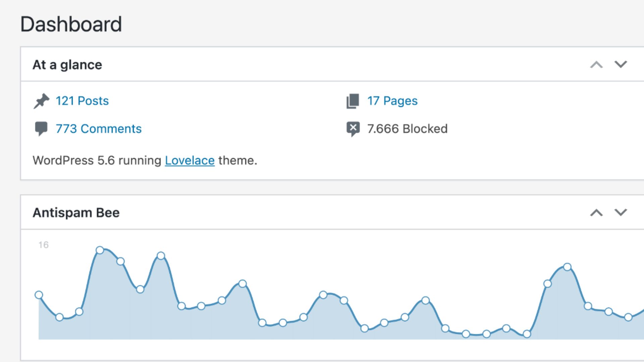
Task: Click the chart's 16 axis label
Action: 43,245
